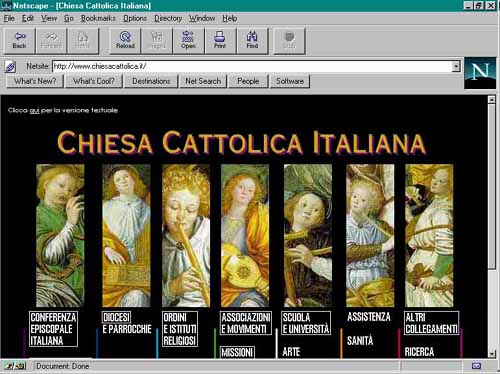Click the vertical scrollbar thumb
The height and width of the screenshot is (374, 500).
[x=492, y=186]
